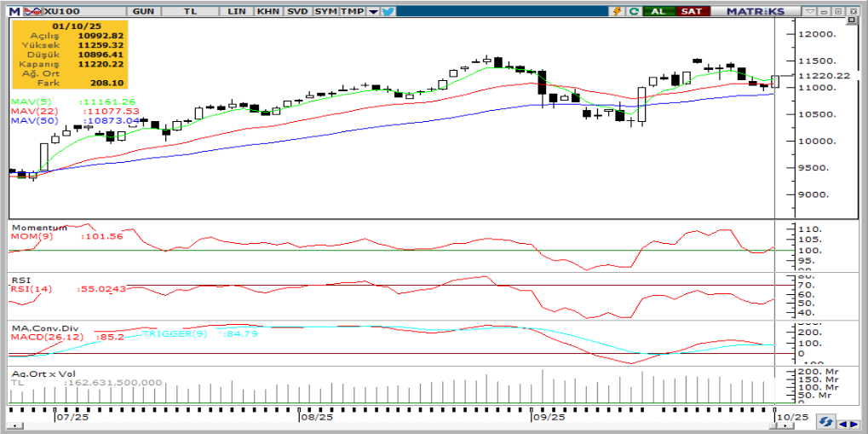Open the Twitter bird icon
868x434 pixels.
[x=388, y=11]
